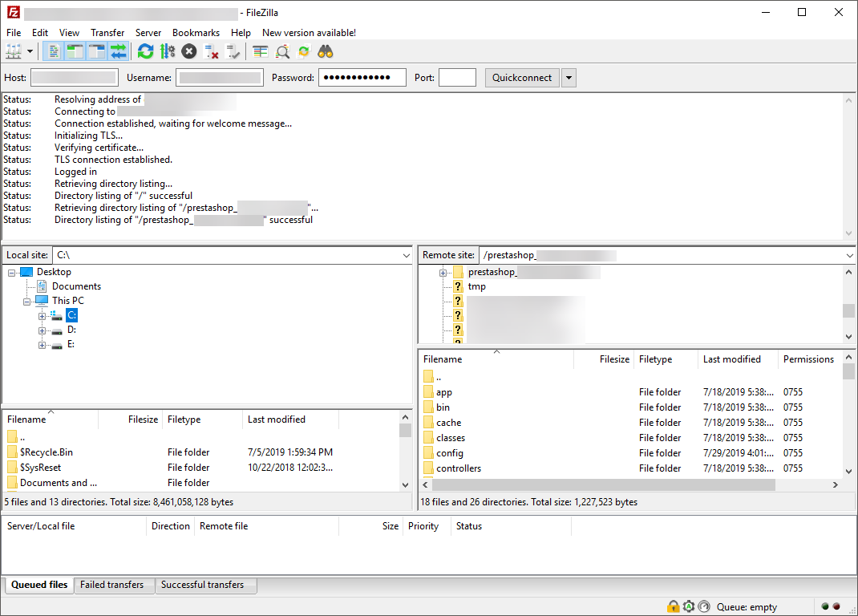
Task: Open the Local site path dropdown
Action: click(406, 255)
